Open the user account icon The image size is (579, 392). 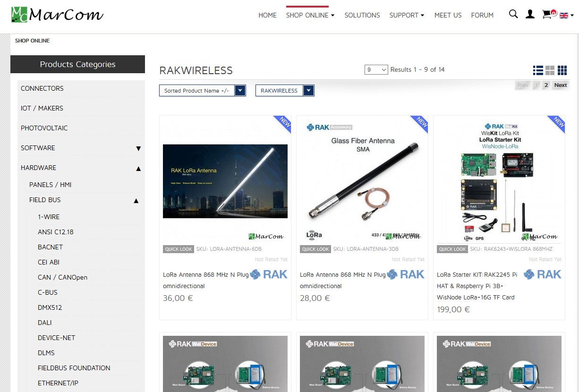530,14
